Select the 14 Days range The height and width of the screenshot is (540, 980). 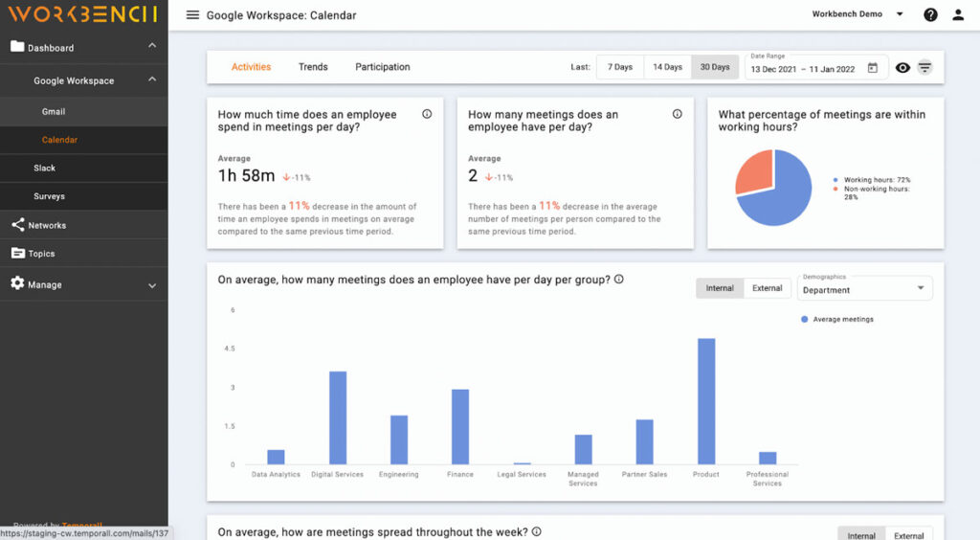tap(667, 67)
